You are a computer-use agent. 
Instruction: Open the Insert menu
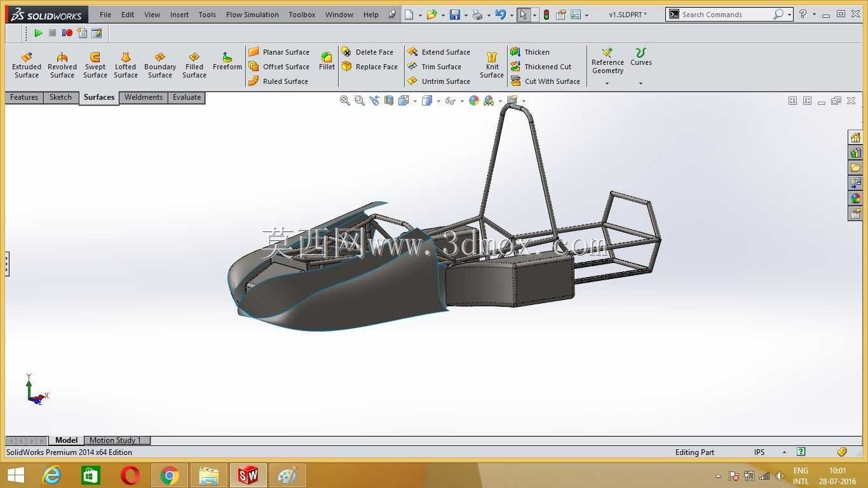[179, 15]
